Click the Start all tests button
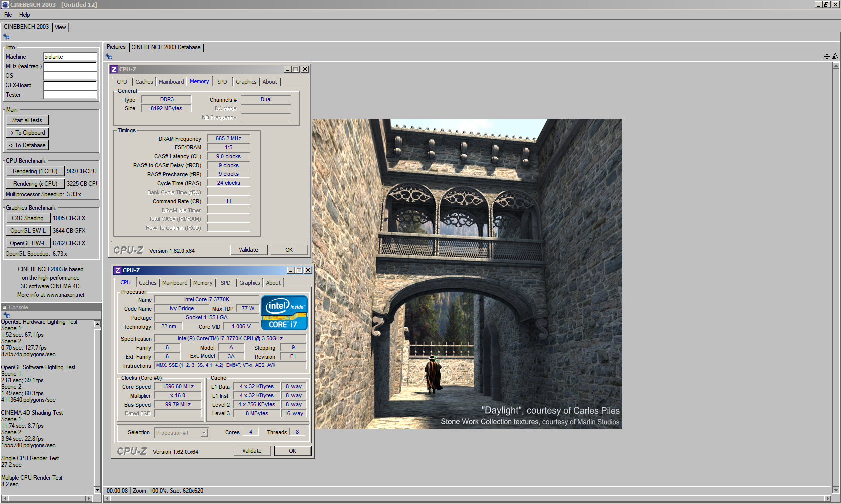 tap(27, 120)
